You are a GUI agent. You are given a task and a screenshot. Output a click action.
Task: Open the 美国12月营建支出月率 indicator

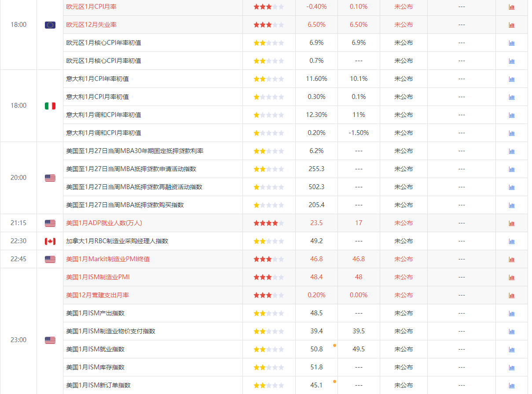tap(97, 295)
